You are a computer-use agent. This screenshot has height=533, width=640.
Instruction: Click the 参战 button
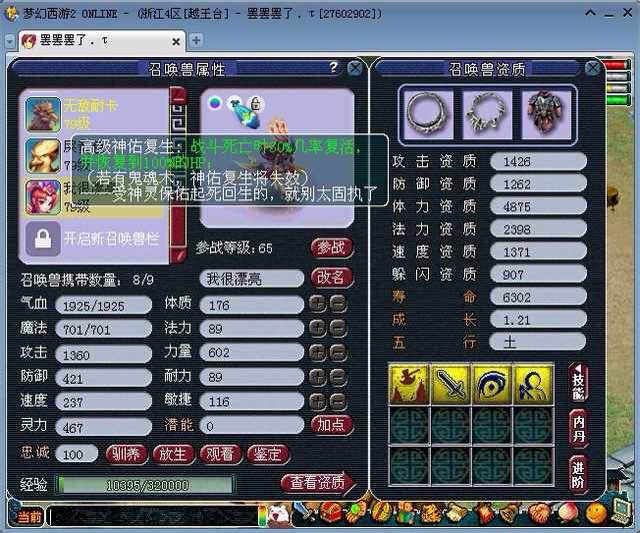coord(331,248)
